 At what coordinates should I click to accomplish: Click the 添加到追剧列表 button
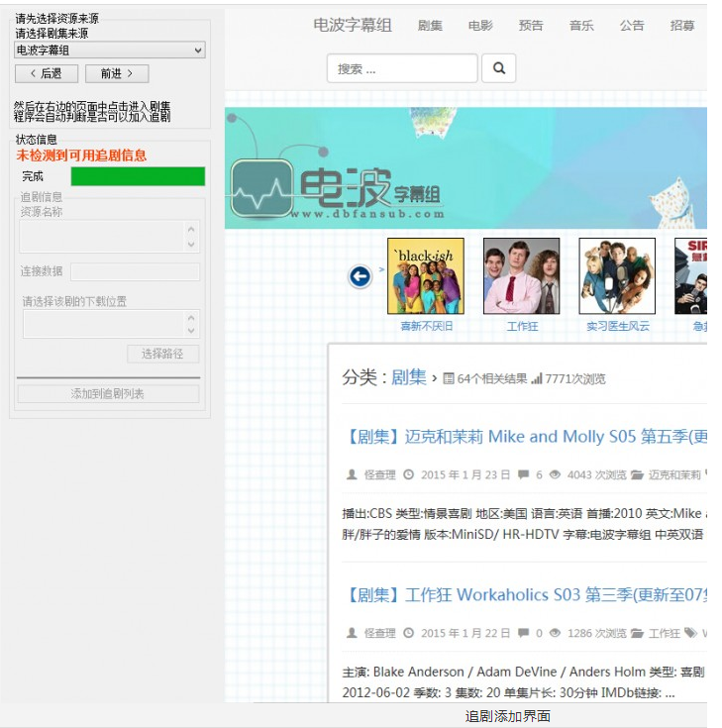(108, 394)
